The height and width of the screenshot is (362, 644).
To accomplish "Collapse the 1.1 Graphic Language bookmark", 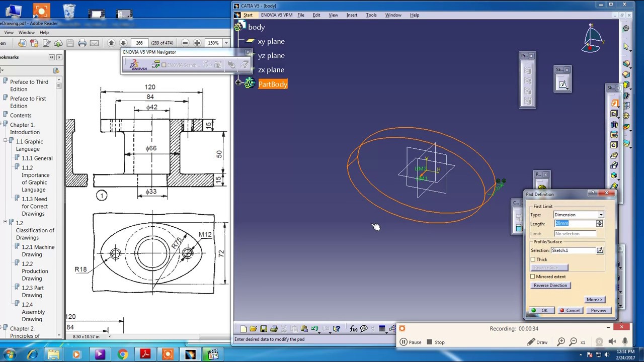I will 5,141.
